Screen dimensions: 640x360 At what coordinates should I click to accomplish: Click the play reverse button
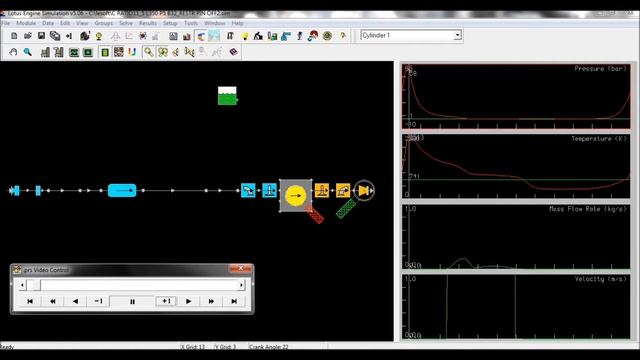(x=75, y=301)
